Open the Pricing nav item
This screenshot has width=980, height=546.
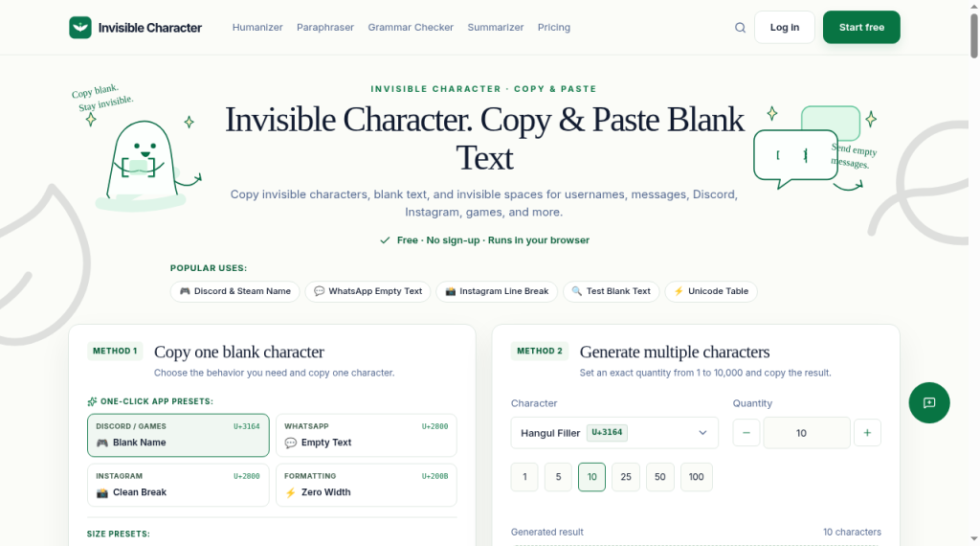click(x=554, y=28)
